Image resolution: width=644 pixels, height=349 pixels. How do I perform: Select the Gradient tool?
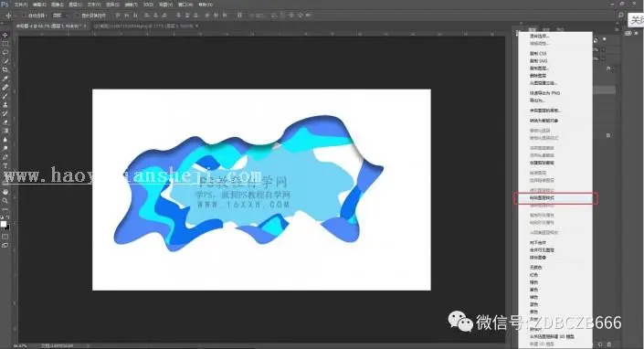[x=5, y=131]
